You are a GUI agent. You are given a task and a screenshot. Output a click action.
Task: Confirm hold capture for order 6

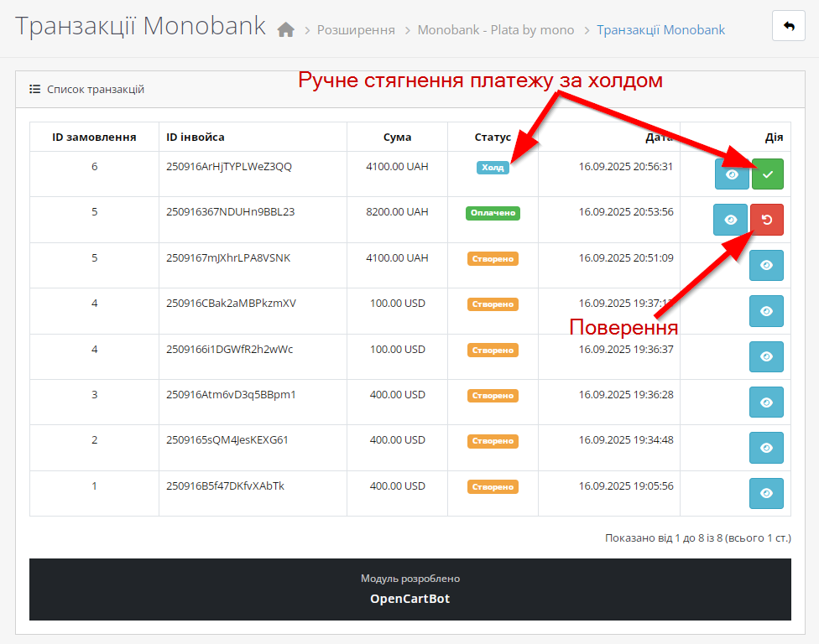click(767, 174)
